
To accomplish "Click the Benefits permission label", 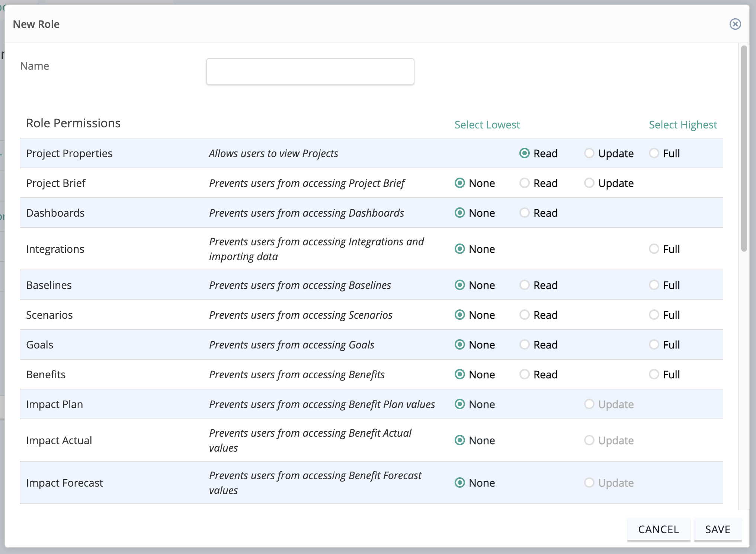I will point(46,375).
